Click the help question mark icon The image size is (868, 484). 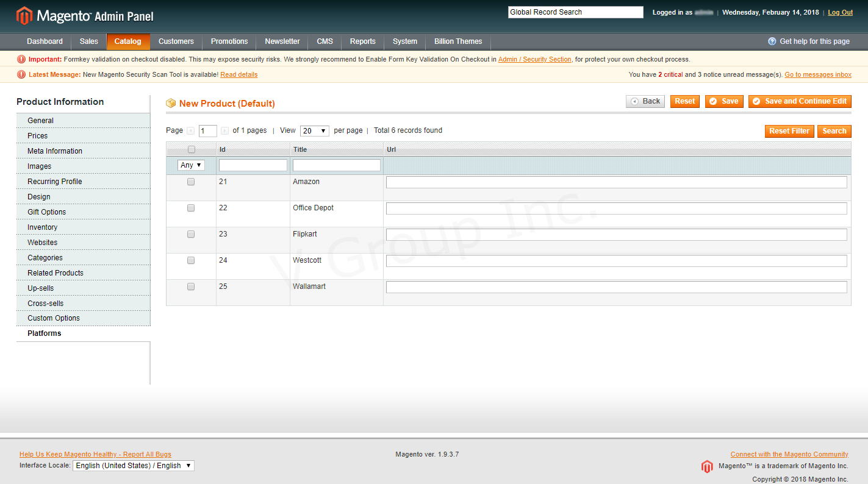click(772, 41)
